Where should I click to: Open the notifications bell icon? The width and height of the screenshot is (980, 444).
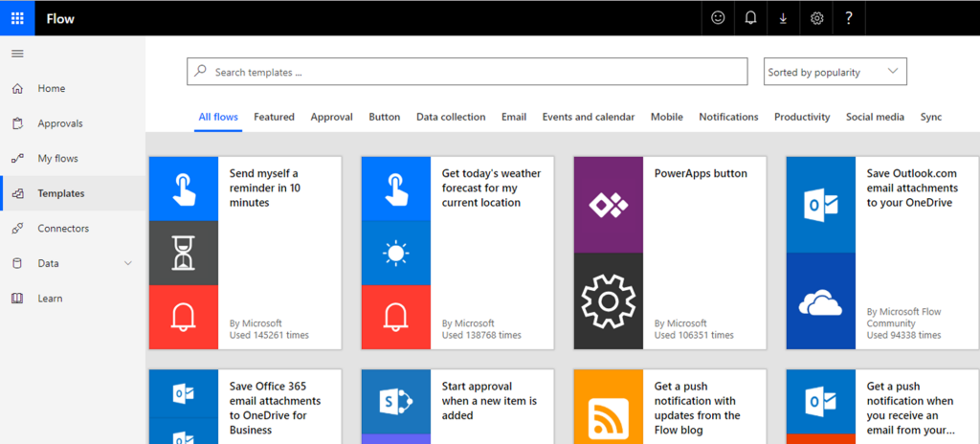tap(751, 18)
